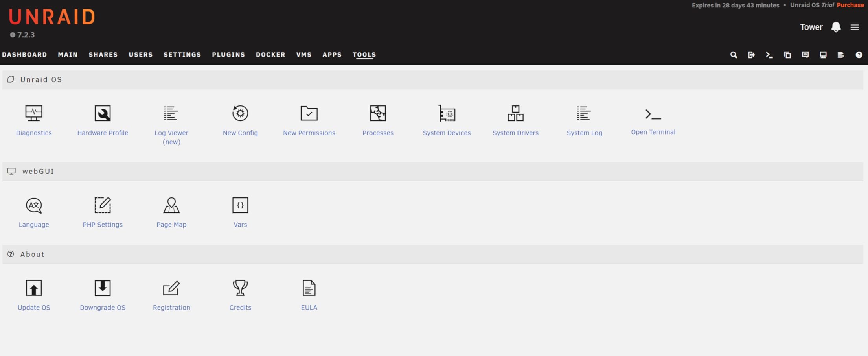Click the Unraid logo
The width and height of the screenshot is (868, 356).
click(x=52, y=17)
